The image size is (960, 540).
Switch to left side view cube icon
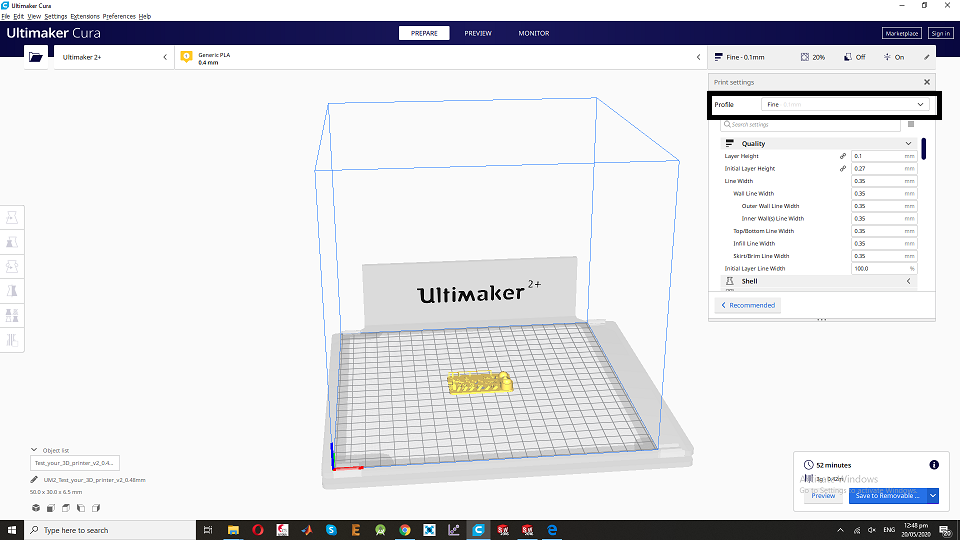pos(81,508)
